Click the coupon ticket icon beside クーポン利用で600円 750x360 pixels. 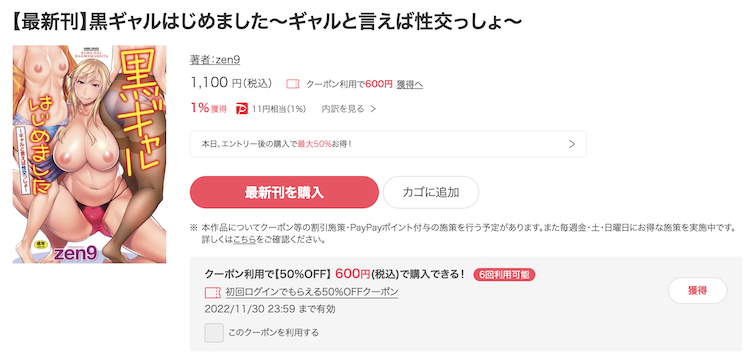293,85
